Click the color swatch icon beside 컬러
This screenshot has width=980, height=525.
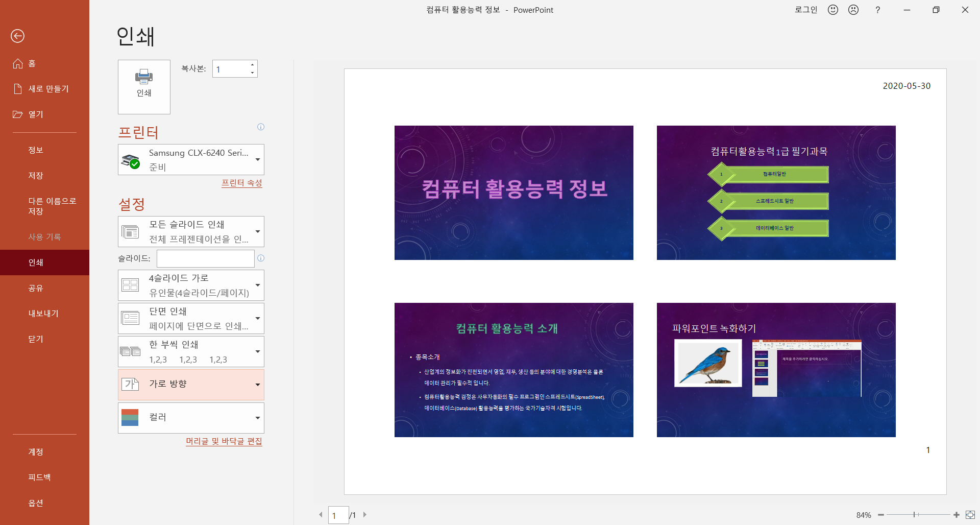[x=130, y=418]
